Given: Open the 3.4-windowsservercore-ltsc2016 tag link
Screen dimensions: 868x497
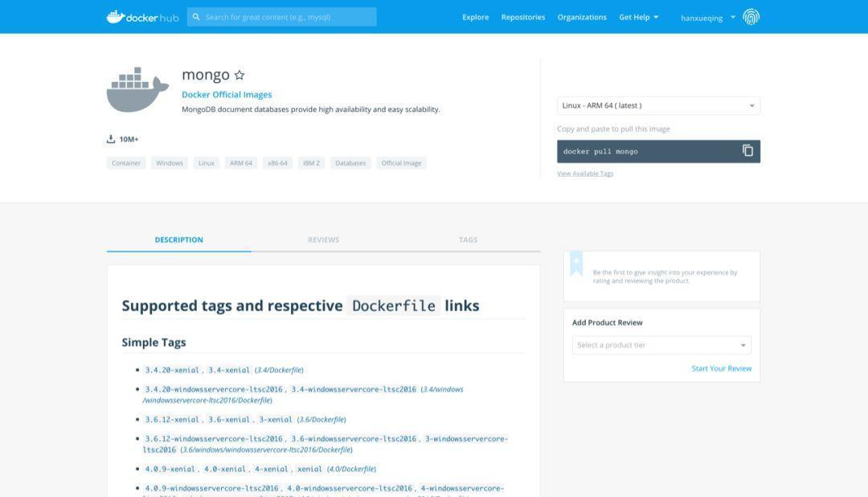Looking at the screenshot, I should (x=354, y=389).
